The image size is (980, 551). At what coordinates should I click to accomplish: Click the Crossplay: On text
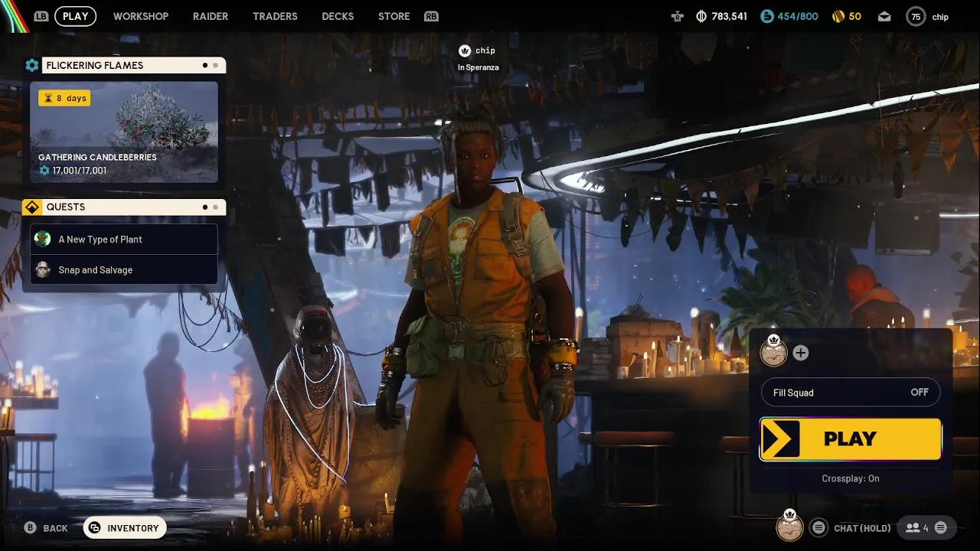coord(851,478)
